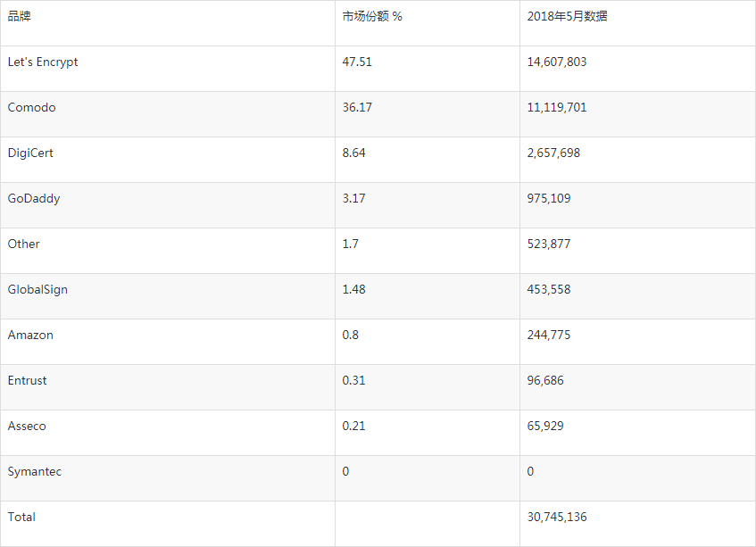Click the DigiCert brand cell
Viewport: 756px width, 547px height.
tap(30, 153)
